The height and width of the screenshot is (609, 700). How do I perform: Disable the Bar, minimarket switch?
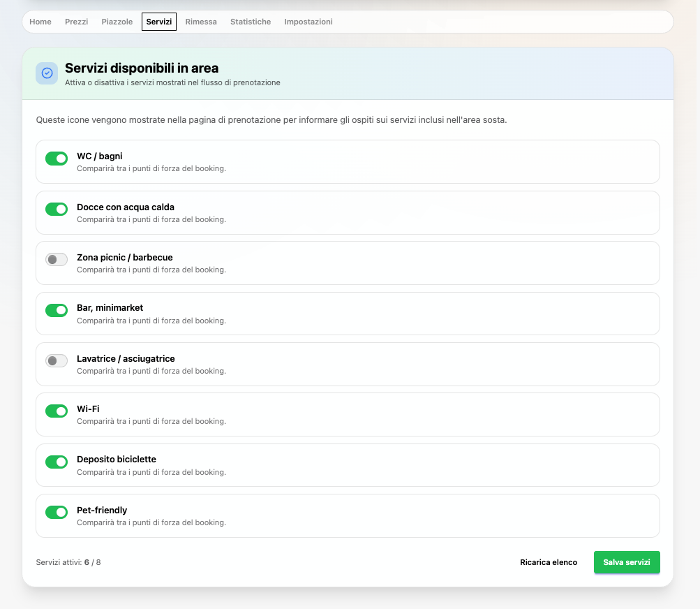pyautogui.click(x=57, y=310)
